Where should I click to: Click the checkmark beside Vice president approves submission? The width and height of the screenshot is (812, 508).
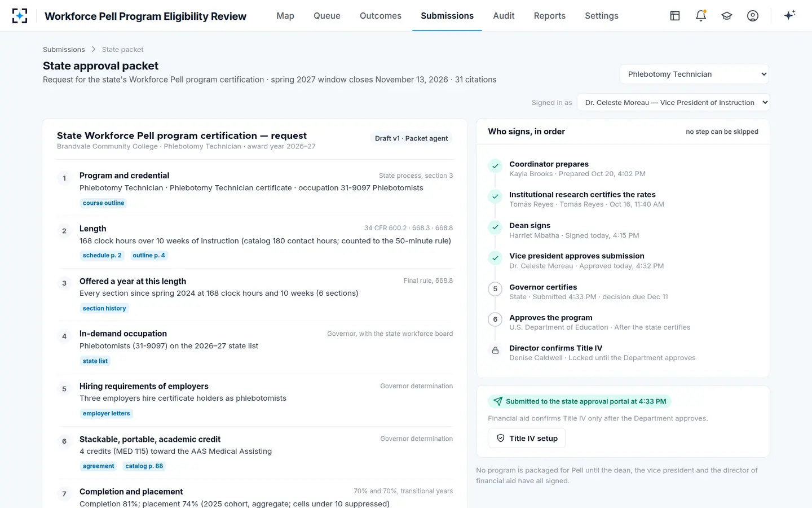(x=495, y=258)
